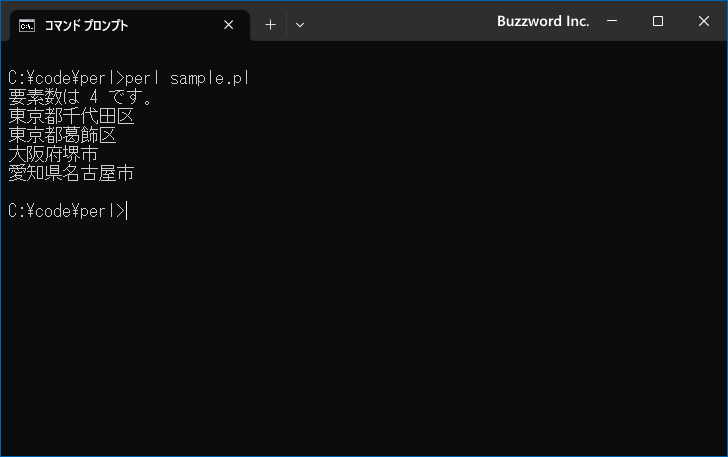Click the Command Prompt tab icon
The width and height of the screenshot is (728, 457).
click(27, 26)
